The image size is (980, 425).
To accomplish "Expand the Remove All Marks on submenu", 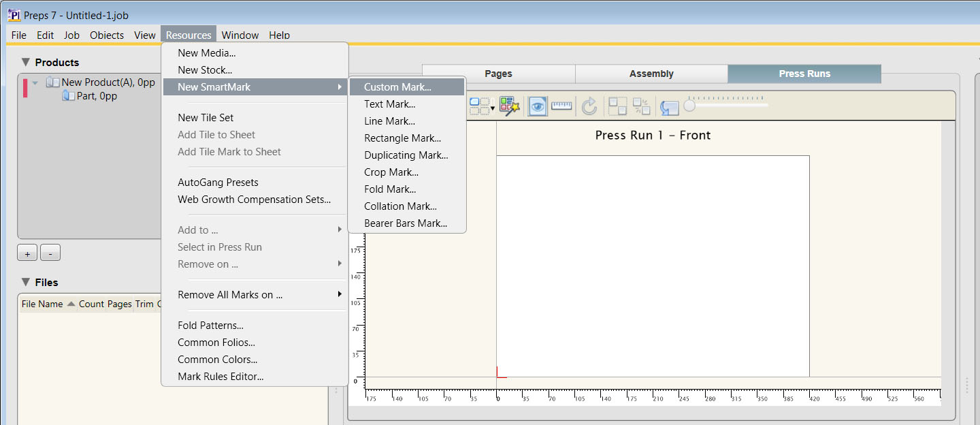I will click(x=340, y=295).
